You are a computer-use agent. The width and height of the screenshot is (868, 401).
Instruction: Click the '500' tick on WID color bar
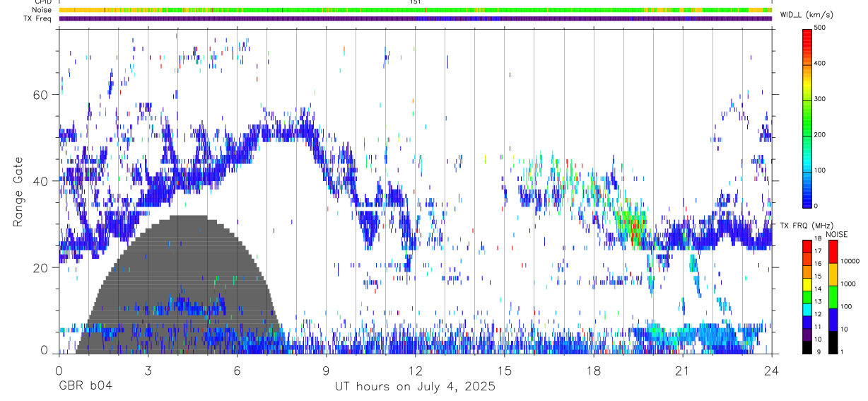point(820,28)
